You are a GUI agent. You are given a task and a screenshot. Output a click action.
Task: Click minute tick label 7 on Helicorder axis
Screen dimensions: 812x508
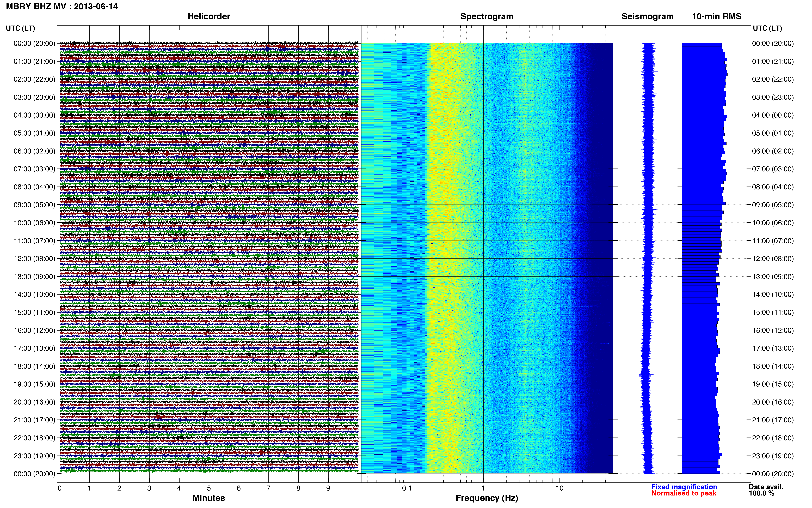tap(269, 488)
